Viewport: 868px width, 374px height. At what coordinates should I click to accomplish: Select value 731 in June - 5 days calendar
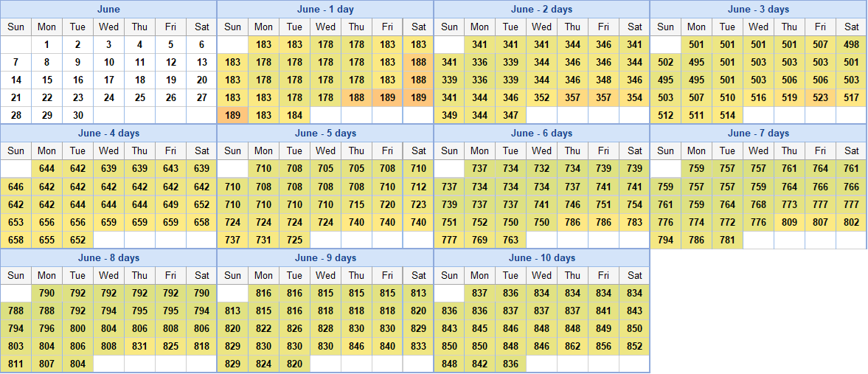tap(263, 240)
